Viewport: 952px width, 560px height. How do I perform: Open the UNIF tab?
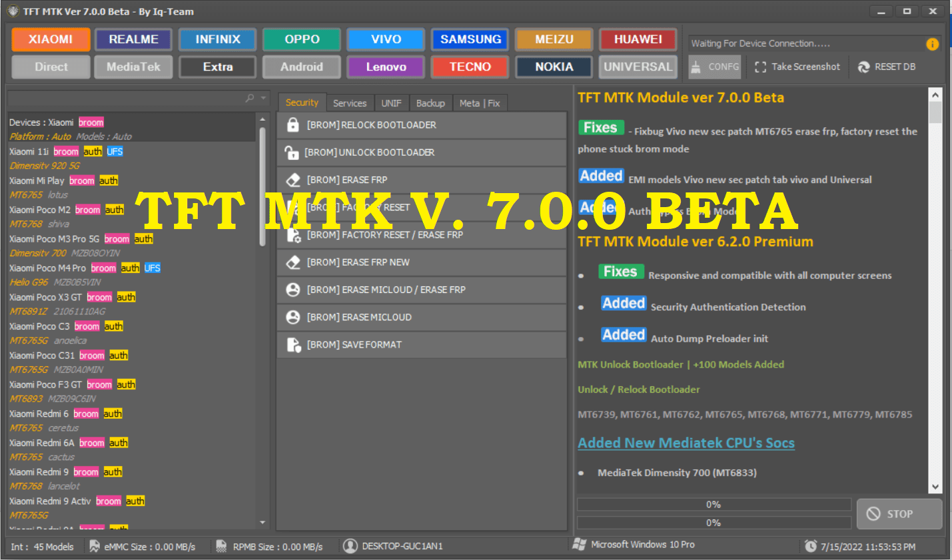click(x=391, y=103)
